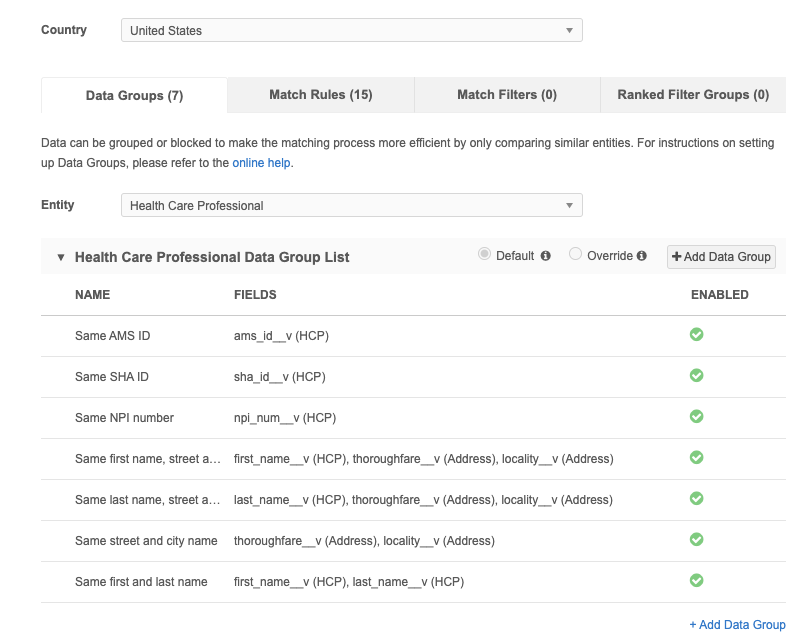The height and width of the screenshot is (642, 810).
Task: Click enabled checkmark for Same SHA ID
Action: point(697,376)
